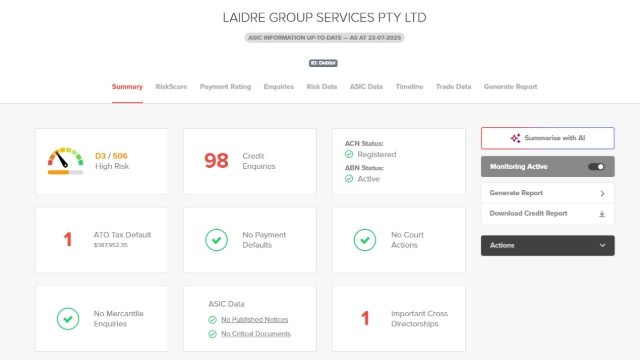Click the No Court Actions label
The image size is (640, 360).
pos(407,240)
